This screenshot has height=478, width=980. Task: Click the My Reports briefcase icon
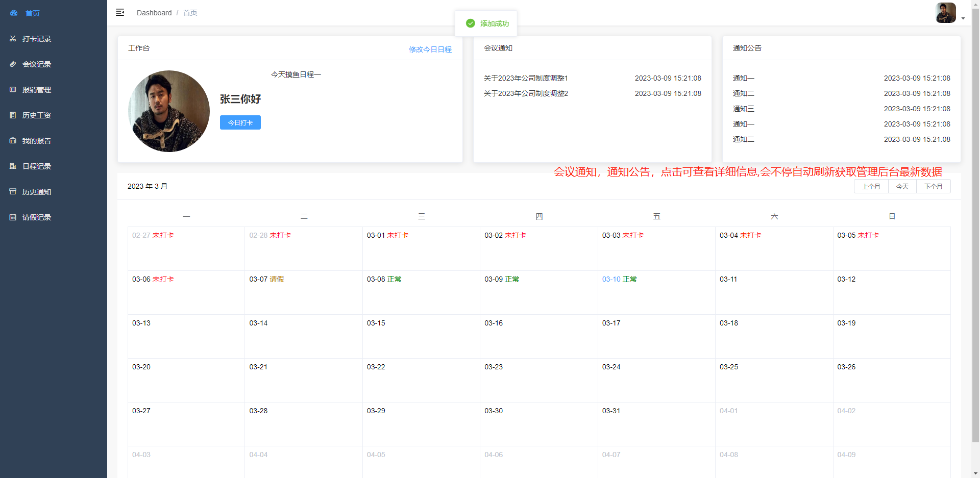(x=13, y=141)
